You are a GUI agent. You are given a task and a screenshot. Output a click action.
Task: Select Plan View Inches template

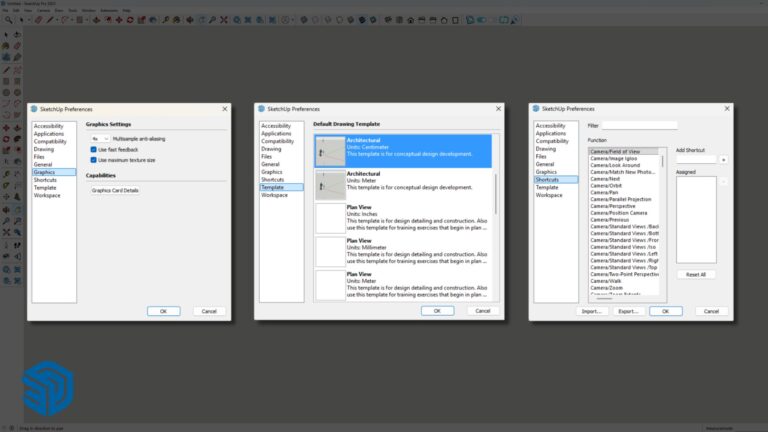(403, 218)
